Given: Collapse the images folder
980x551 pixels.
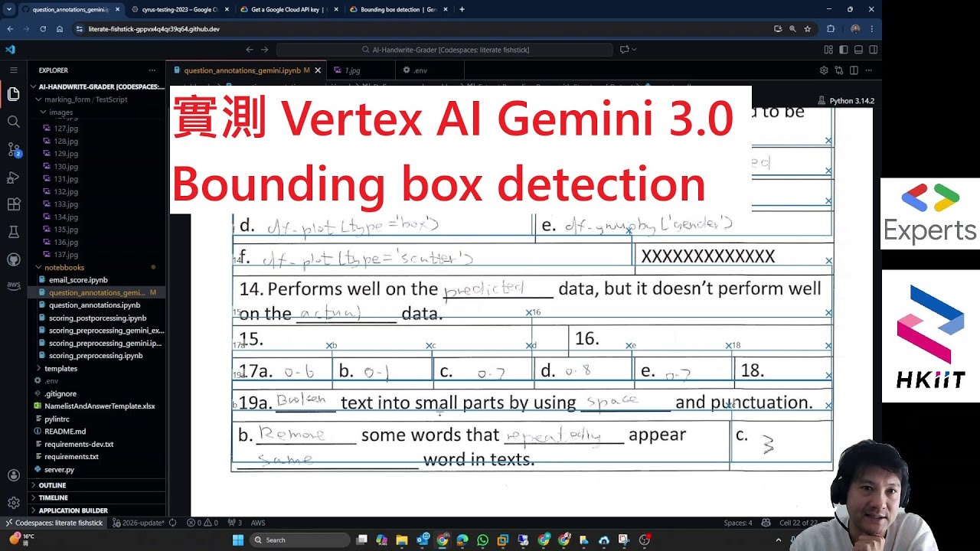Looking at the screenshot, I should point(96,112).
